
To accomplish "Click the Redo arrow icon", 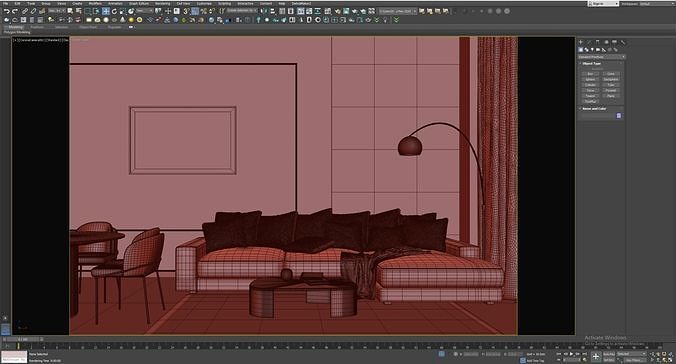I will tap(15, 11).
